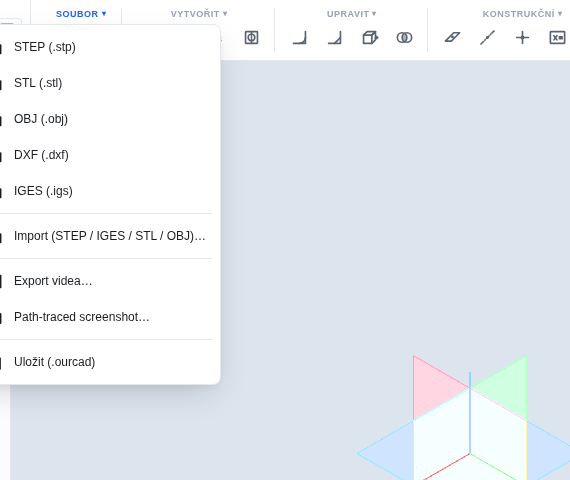The width and height of the screenshot is (570, 480).
Task: Create a construction plane with parallelogram icon
Action: (x=452, y=37)
